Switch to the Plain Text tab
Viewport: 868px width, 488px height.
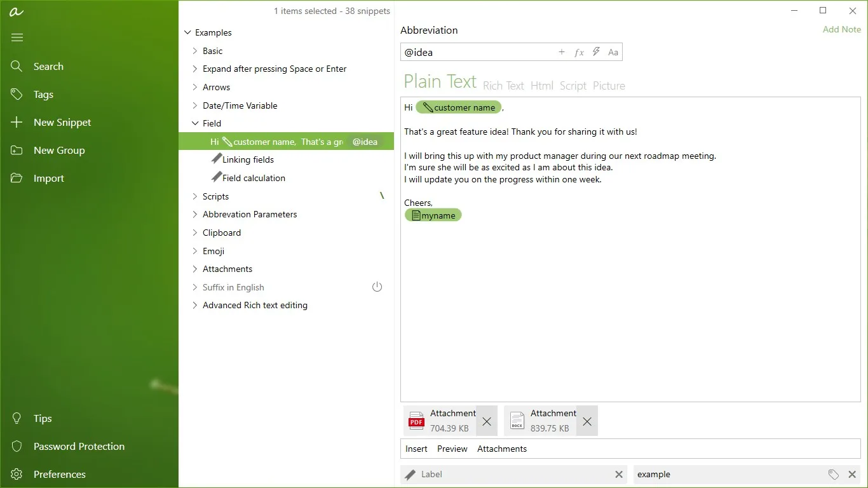440,81
